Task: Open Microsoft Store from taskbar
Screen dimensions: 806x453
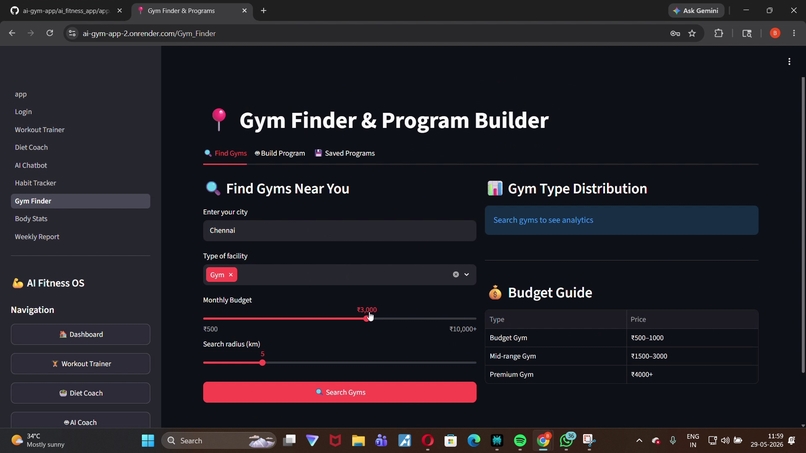Action: click(451, 441)
